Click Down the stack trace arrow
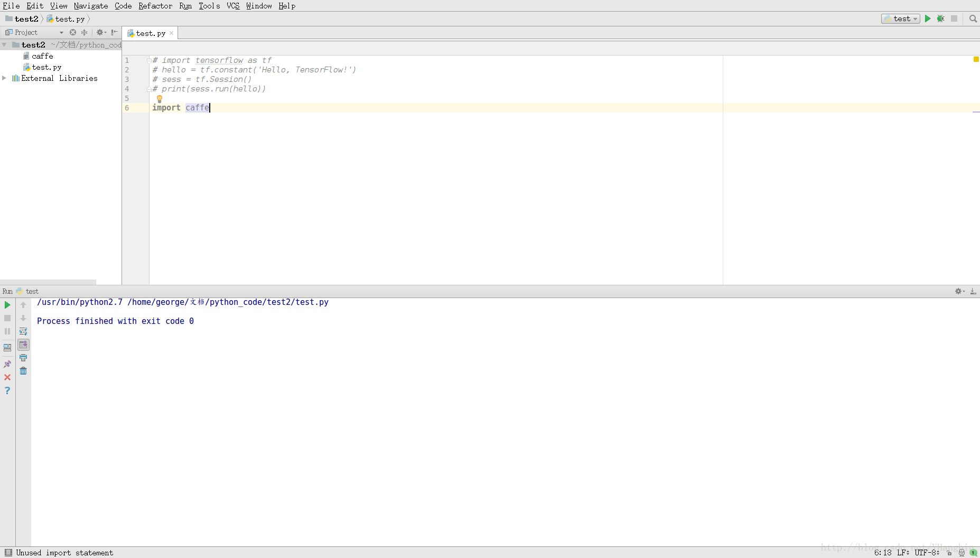The height and width of the screenshot is (558, 980). [x=23, y=318]
